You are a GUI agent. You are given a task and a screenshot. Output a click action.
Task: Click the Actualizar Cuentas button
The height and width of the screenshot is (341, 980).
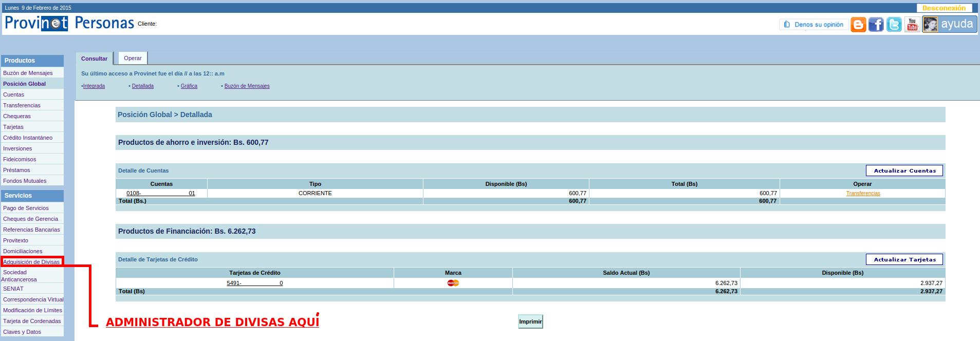[904, 170]
